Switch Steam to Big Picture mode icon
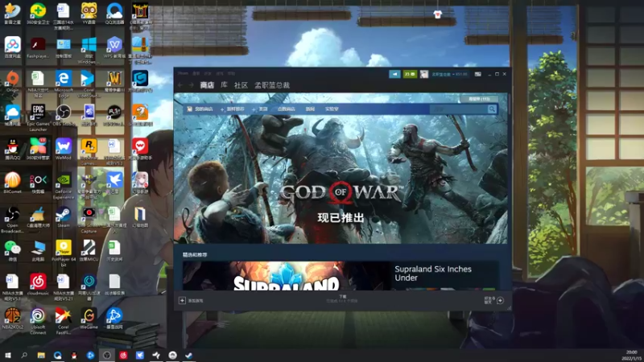The image size is (644, 362). click(477, 74)
